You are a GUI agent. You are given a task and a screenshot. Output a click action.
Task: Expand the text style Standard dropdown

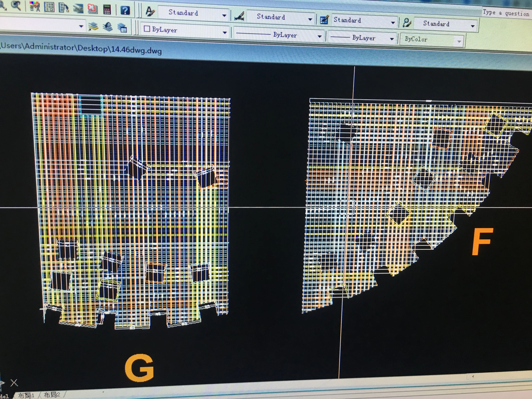224,16
